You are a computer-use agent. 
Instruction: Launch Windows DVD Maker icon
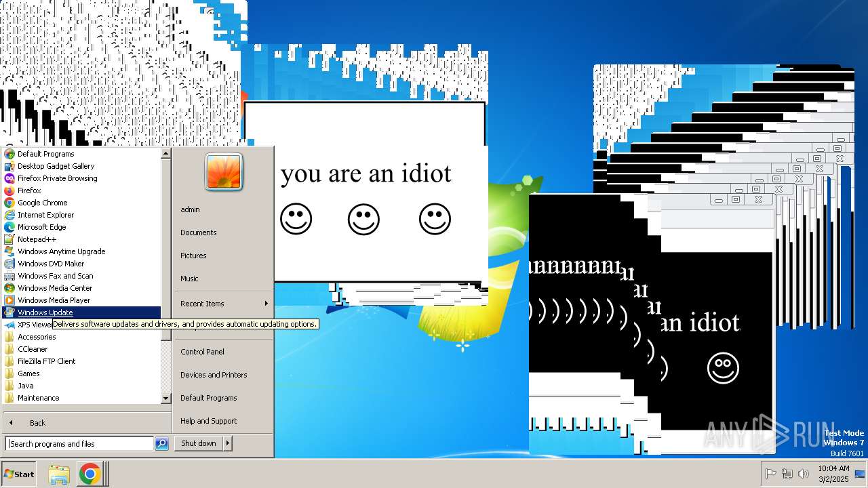click(x=9, y=264)
